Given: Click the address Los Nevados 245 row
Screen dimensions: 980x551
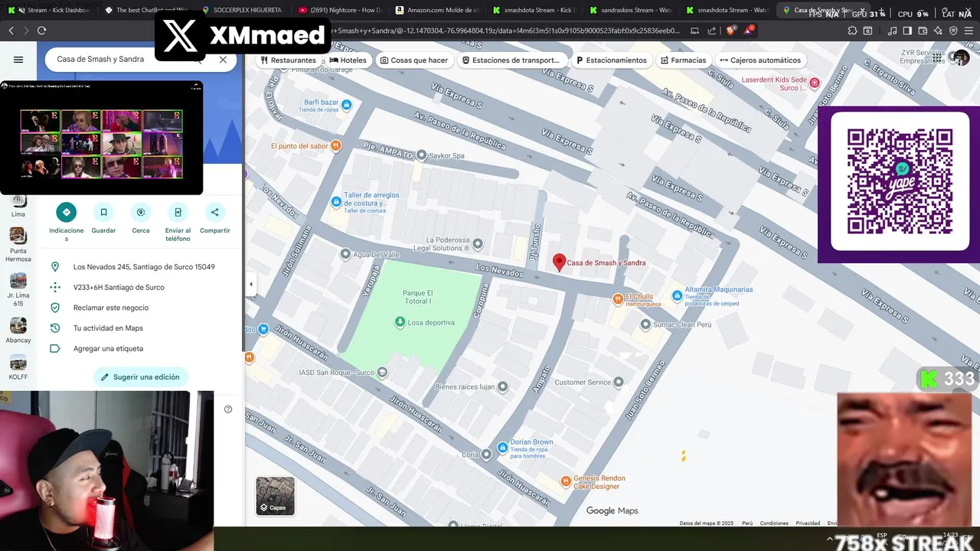Looking at the screenshot, I should tap(139, 267).
